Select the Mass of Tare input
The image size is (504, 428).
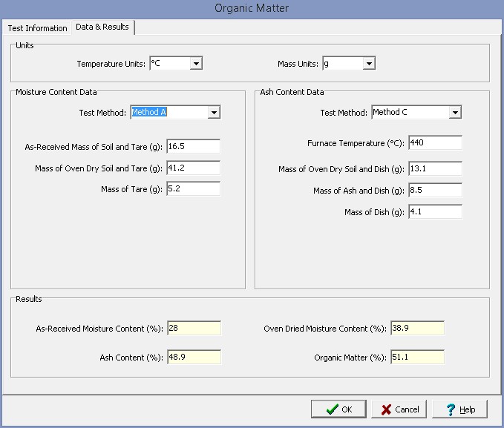193,189
